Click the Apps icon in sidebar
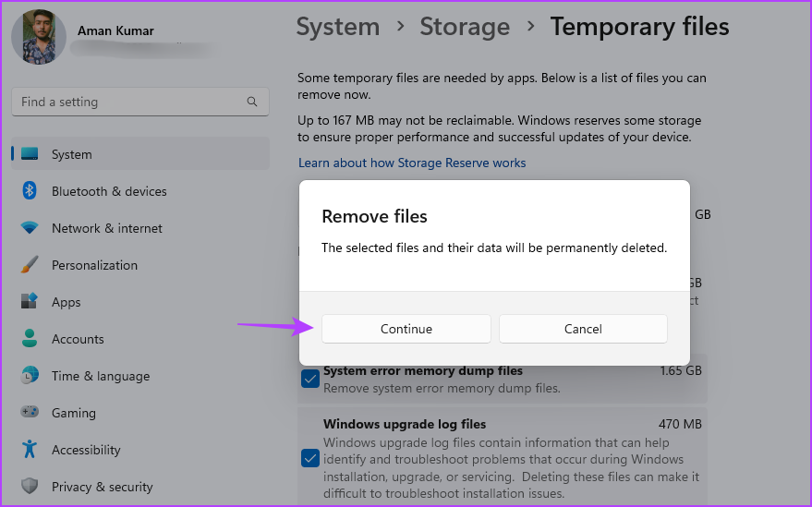Screen dimensions: 812x507 tap(30, 301)
